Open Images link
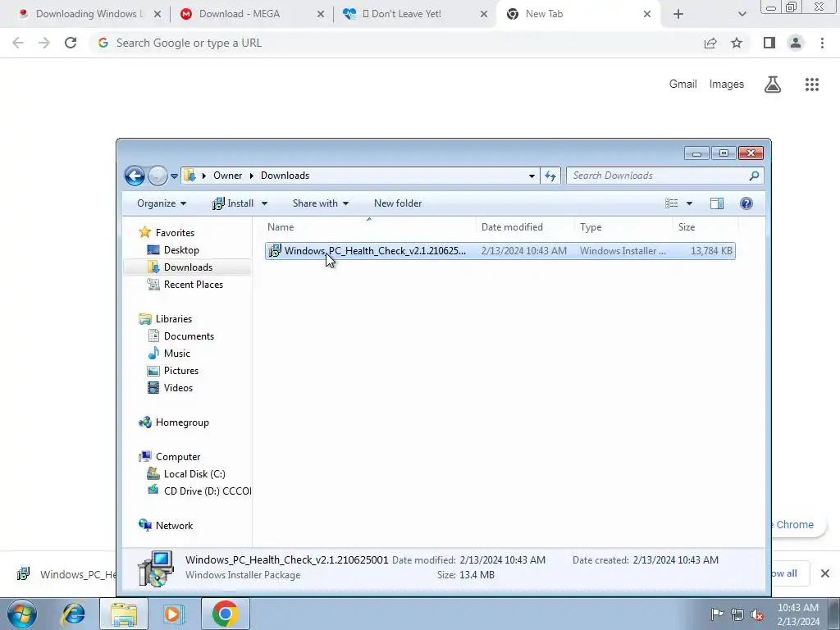The image size is (840, 630). click(x=727, y=84)
